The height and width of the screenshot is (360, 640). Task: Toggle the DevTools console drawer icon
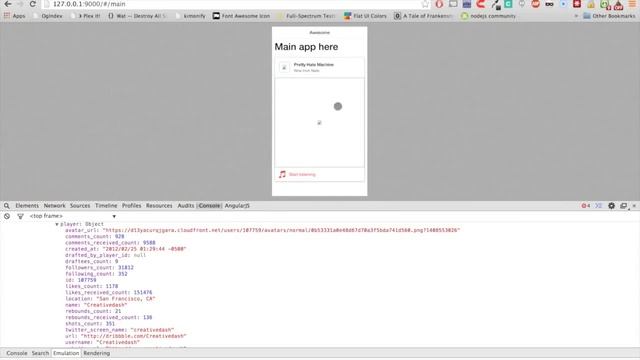point(598,206)
